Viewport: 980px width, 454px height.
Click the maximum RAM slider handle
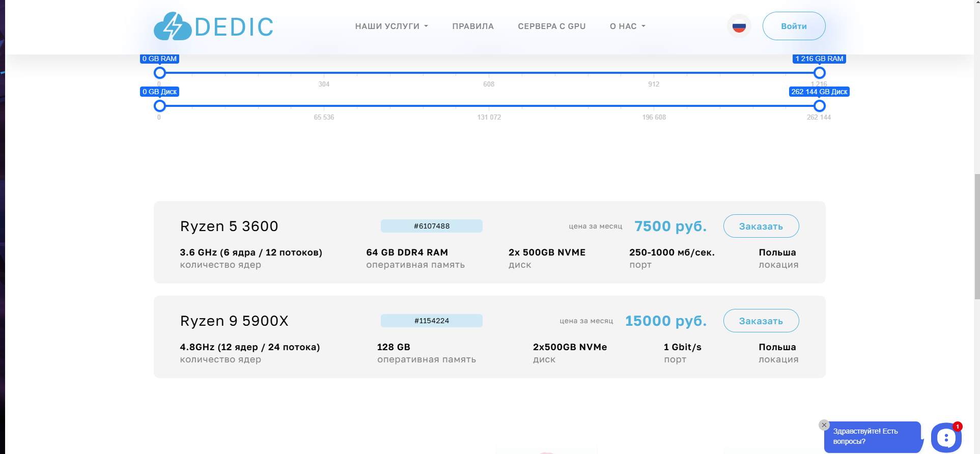click(819, 73)
